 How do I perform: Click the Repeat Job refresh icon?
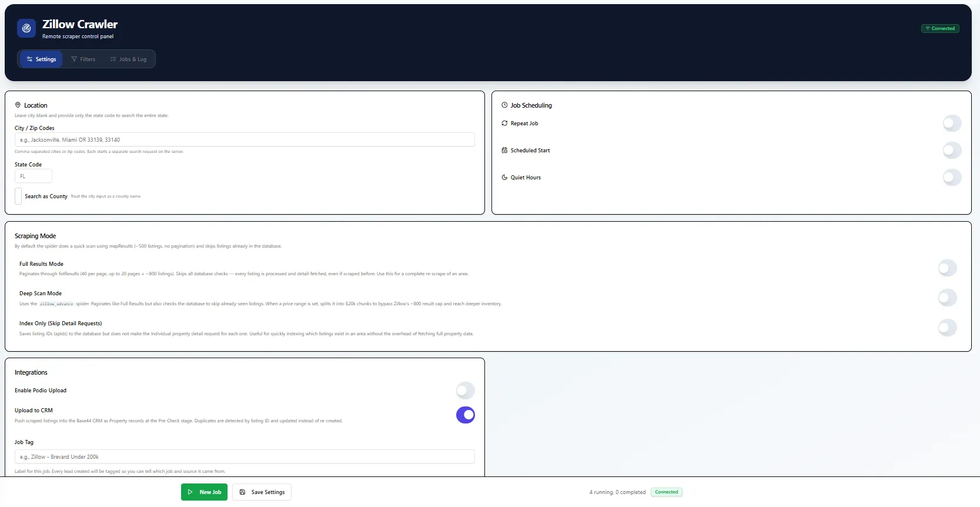[x=504, y=124]
